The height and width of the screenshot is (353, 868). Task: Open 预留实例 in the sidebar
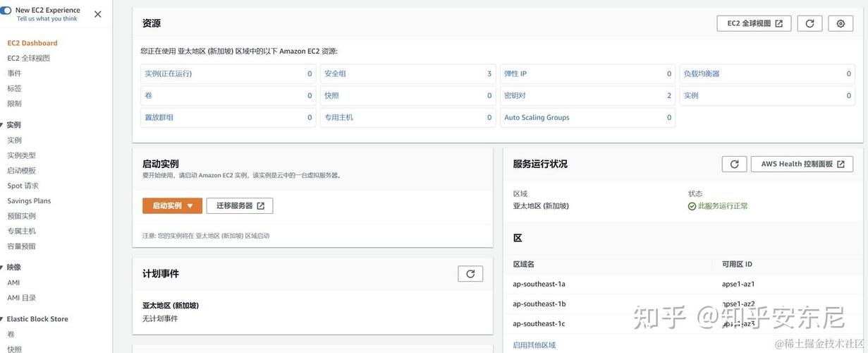point(21,216)
